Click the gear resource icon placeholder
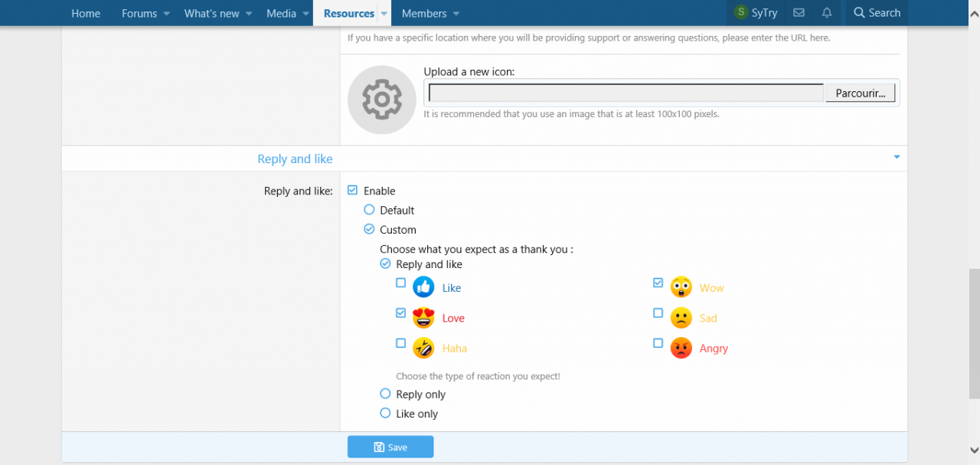 (x=381, y=100)
